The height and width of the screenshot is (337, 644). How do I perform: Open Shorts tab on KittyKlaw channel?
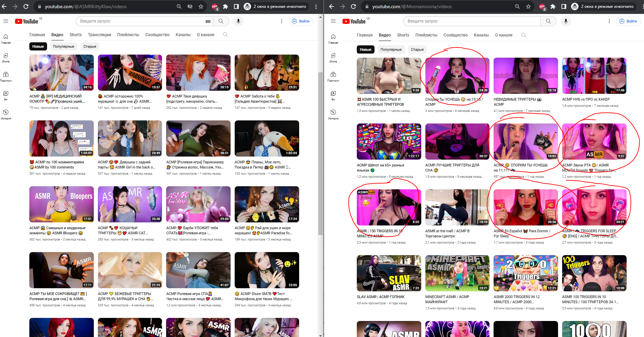coord(76,35)
